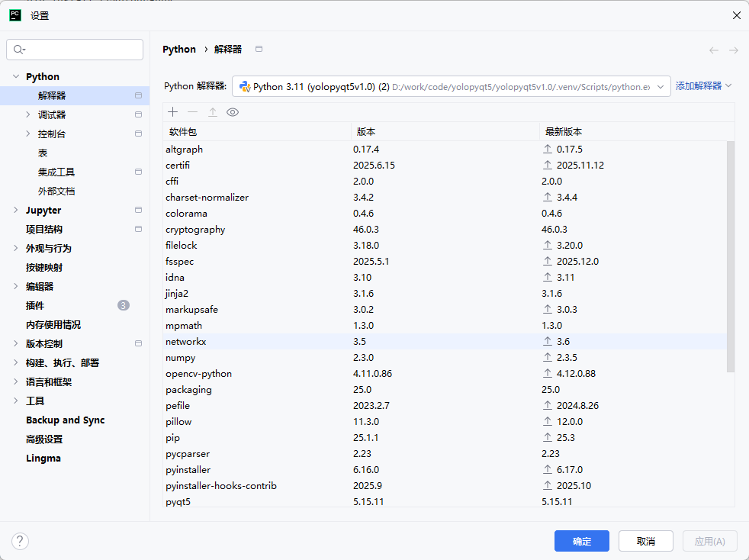Click the Python breadcrumb

(x=179, y=50)
